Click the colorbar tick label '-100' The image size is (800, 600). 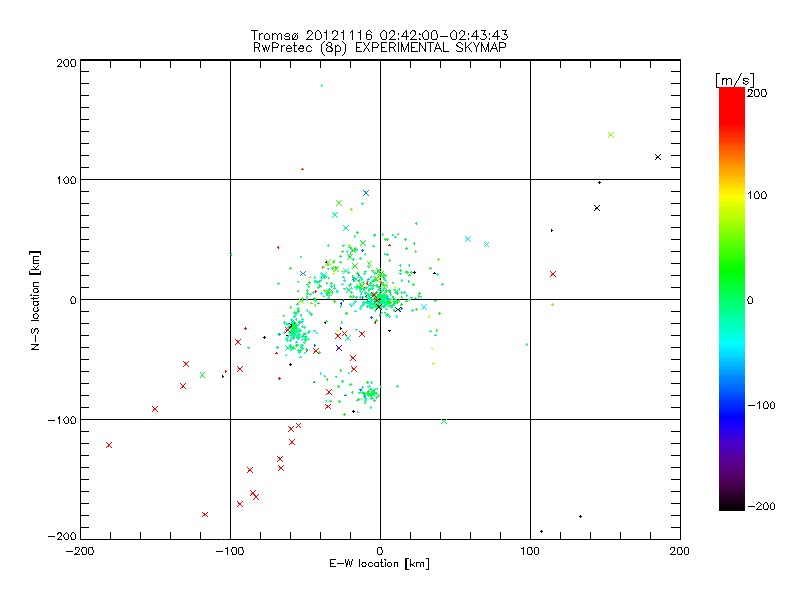(761, 405)
